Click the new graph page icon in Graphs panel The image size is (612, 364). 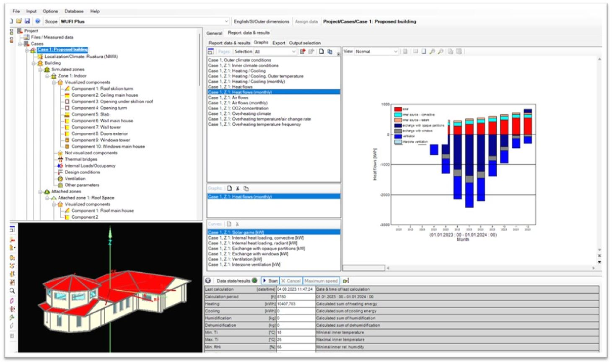pyautogui.click(x=229, y=188)
